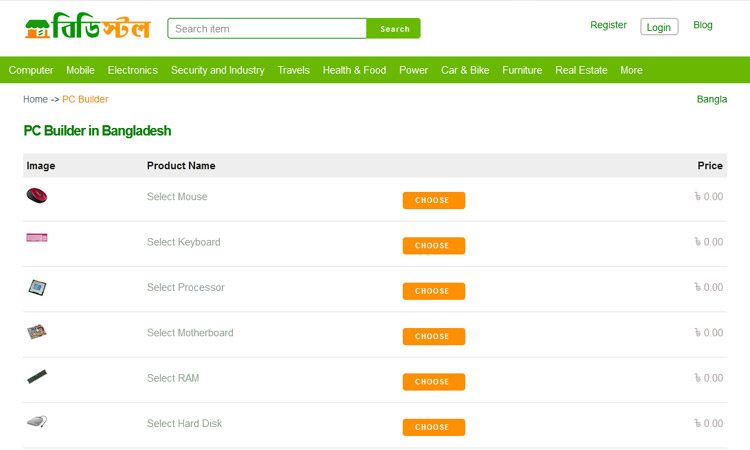Click the motherboard product image

[x=37, y=332]
